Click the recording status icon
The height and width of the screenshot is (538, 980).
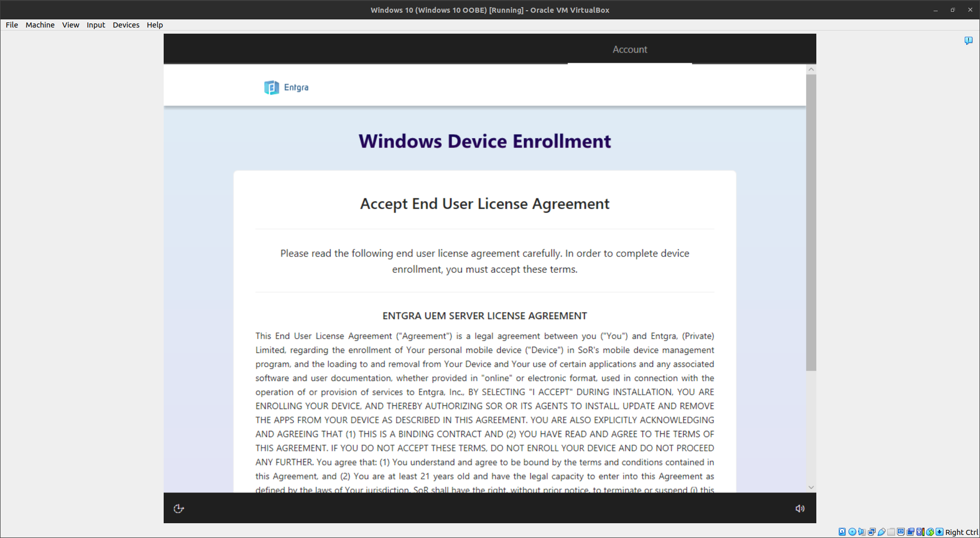(x=911, y=532)
